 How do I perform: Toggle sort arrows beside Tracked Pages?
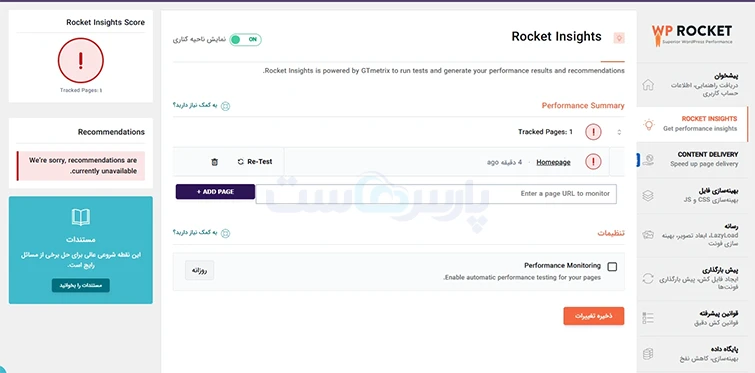[619, 132]
